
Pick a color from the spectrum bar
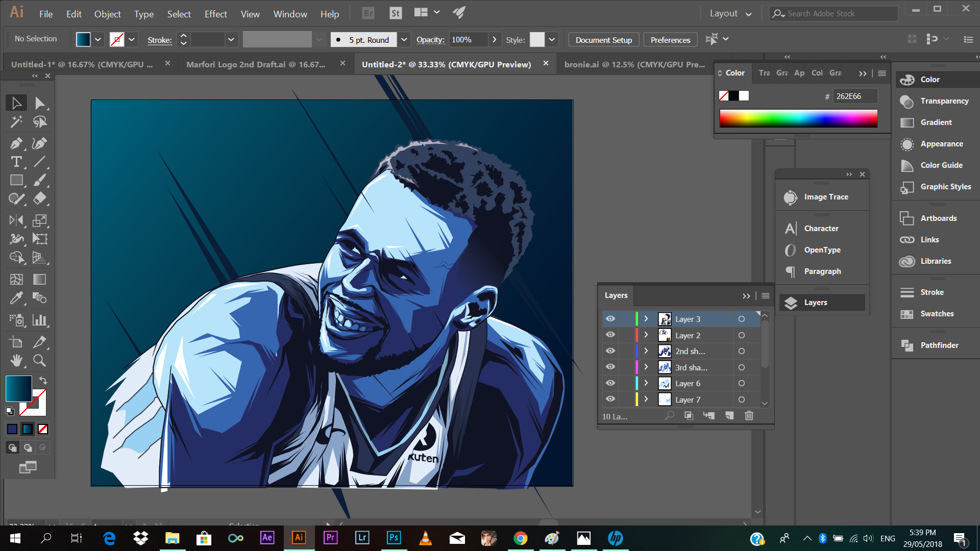[x=798, y=118]
